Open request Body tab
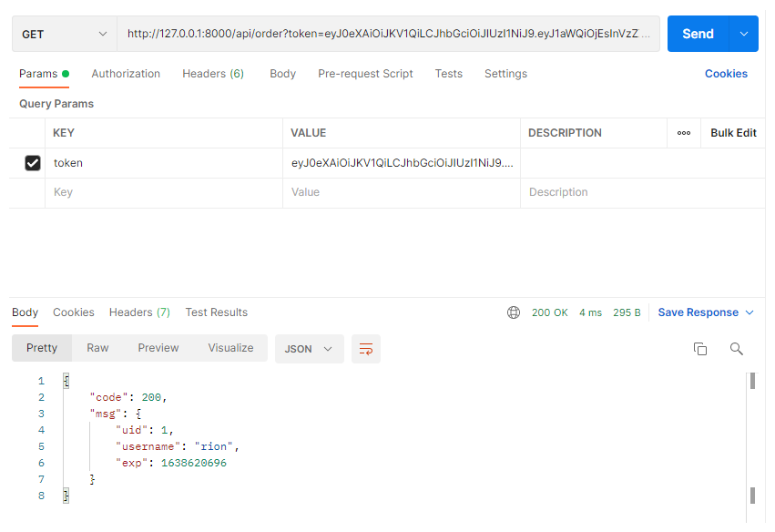The width and height of the screenshot is (775, 532). [282, 74]
